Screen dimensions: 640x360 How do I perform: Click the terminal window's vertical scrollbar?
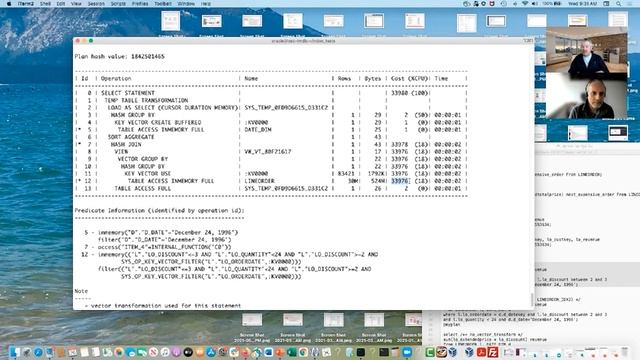[x=532, y=299]
